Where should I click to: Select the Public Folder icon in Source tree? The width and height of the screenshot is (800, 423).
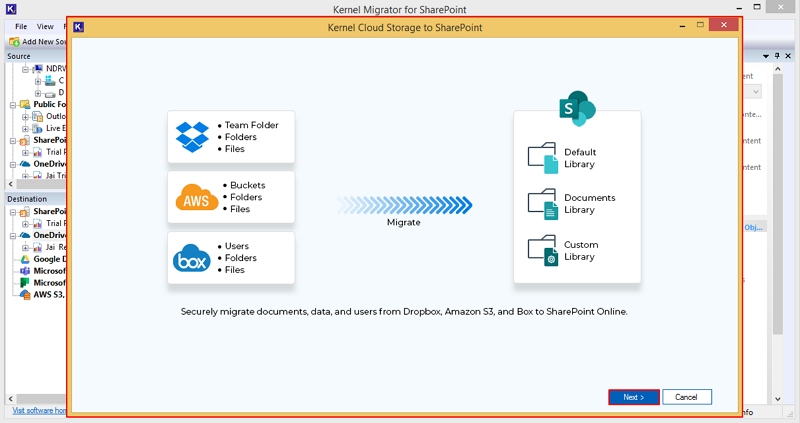[25, 105]
